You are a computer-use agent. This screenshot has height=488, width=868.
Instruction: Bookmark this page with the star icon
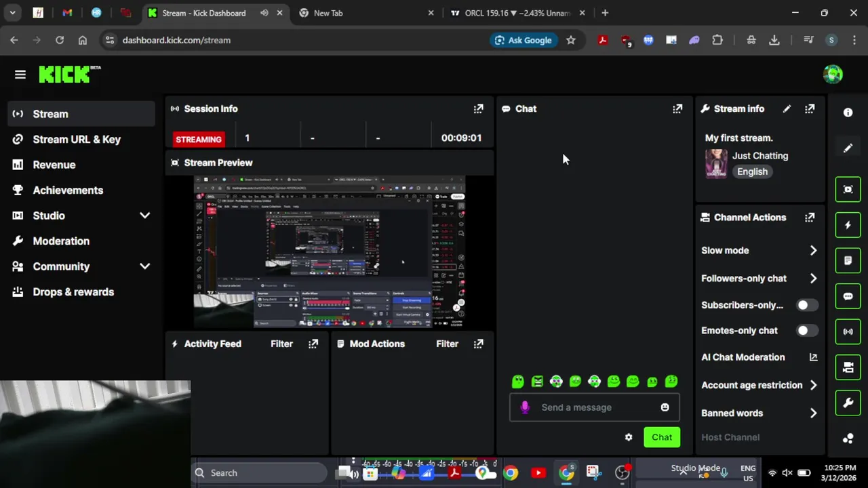[571, 40]
